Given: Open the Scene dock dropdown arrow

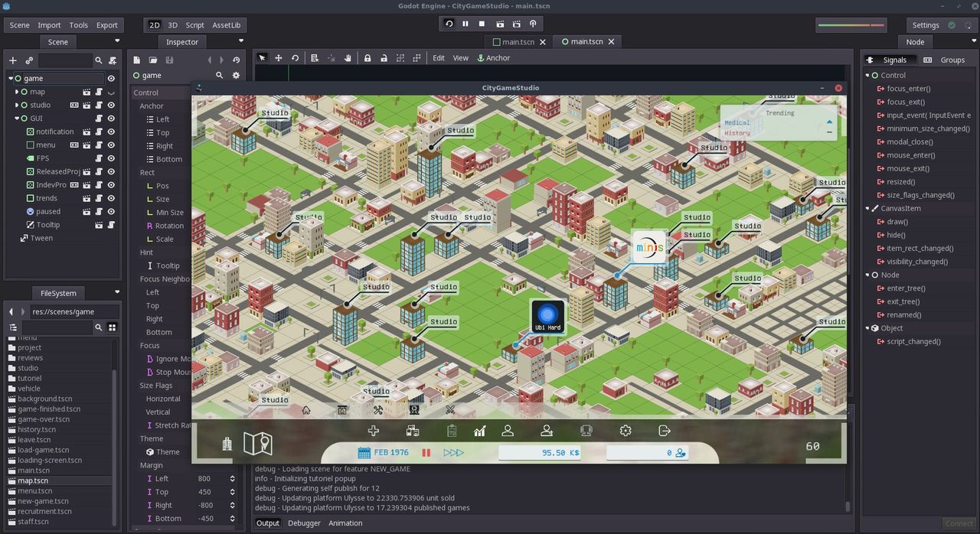Looking at the screenshot, I should tap(117, 41).
